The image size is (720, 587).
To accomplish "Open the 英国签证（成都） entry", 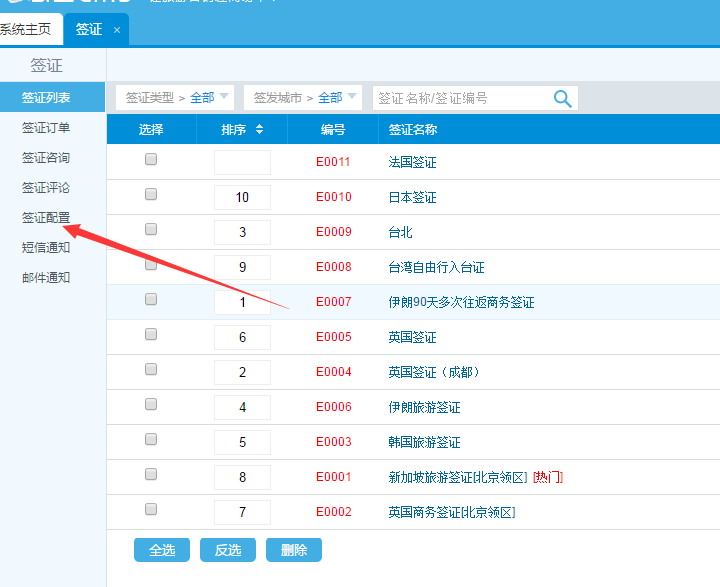I will (x=435, y=372).
